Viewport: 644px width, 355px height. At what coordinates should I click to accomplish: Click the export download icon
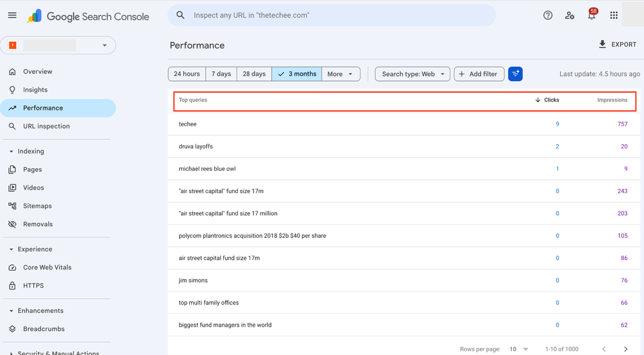(602, 44)
